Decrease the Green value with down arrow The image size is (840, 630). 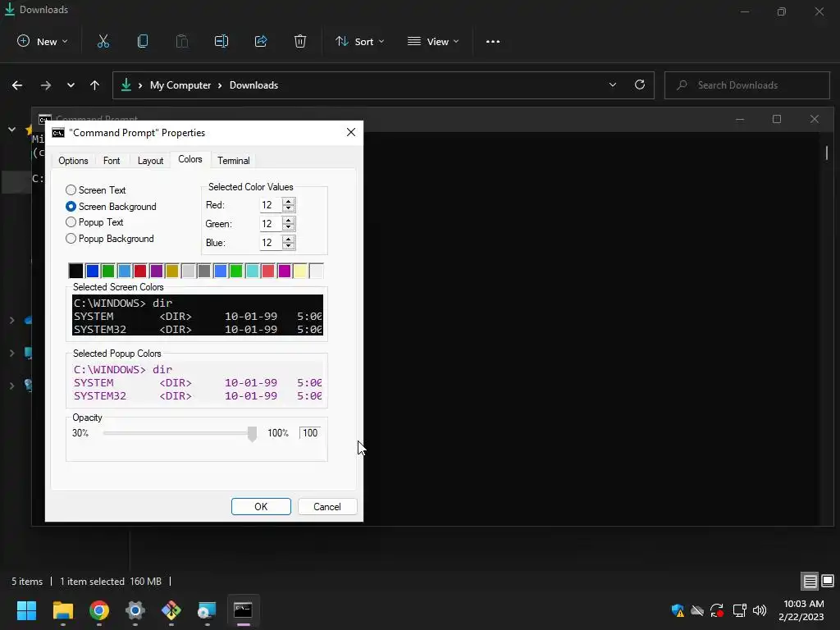tap(288, 227)
